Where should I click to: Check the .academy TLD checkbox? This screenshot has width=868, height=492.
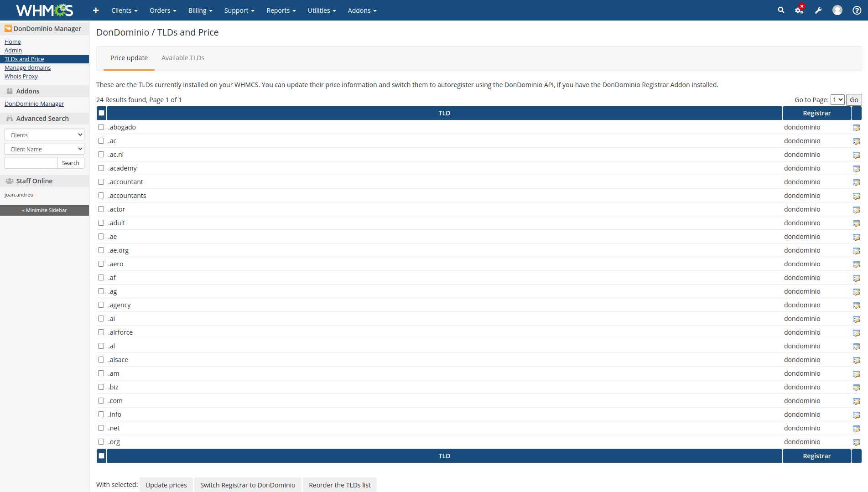coord(101,168)
